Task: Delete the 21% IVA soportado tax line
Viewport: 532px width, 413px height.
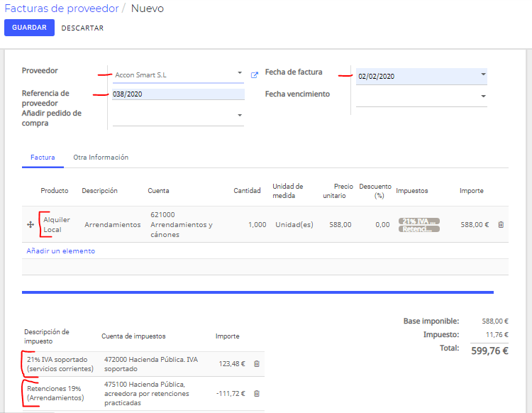Action: coord(257,363)
